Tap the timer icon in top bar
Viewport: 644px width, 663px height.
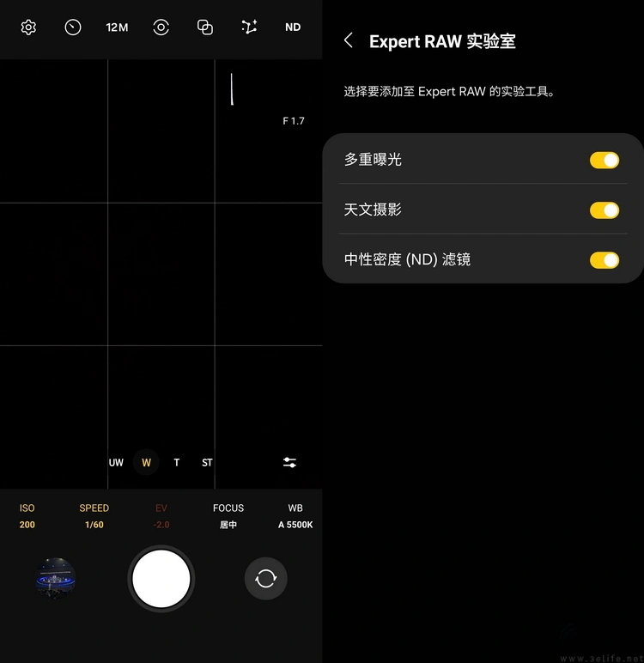click(x=73, y=27)
